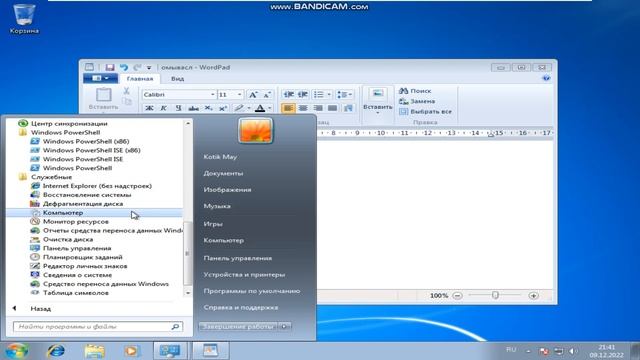Image resolution: width=640 pixels, height=360 pixels.
Task: Zoom out with the minus button
Action: click(458, 296)
